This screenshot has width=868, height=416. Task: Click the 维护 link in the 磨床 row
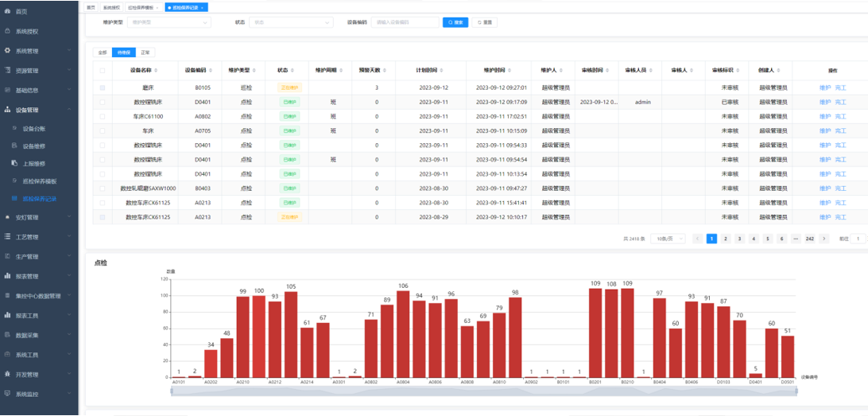point(824,87)
